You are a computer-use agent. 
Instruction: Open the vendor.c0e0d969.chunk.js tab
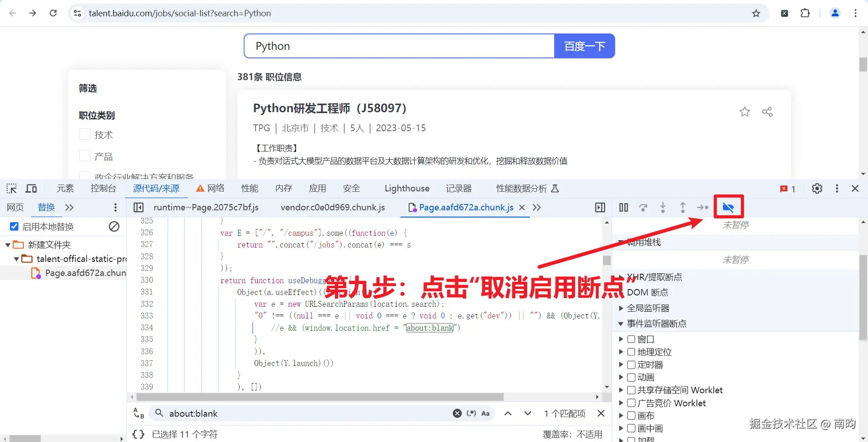333,207
